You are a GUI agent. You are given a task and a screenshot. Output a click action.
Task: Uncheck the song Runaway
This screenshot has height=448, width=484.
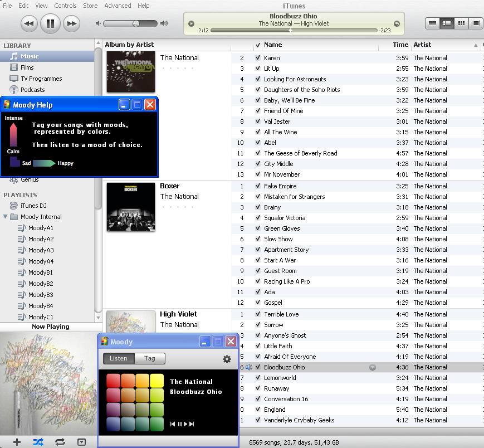(258, 388)
